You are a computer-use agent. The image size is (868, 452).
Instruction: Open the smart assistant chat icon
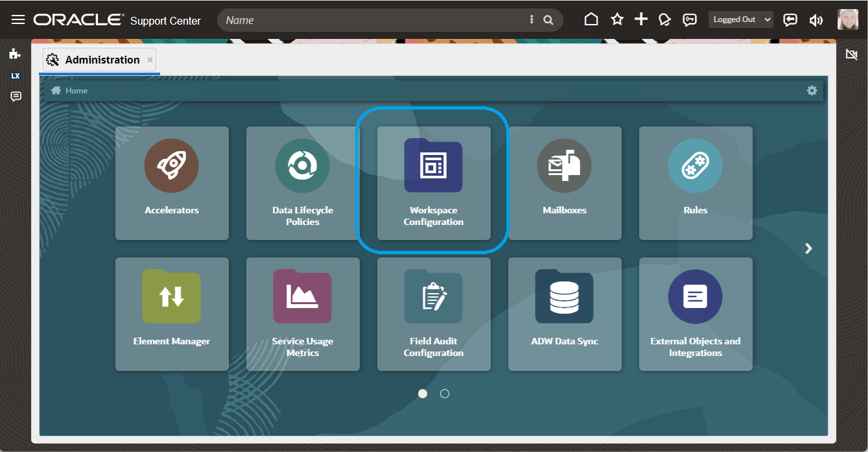click(690, 19)
